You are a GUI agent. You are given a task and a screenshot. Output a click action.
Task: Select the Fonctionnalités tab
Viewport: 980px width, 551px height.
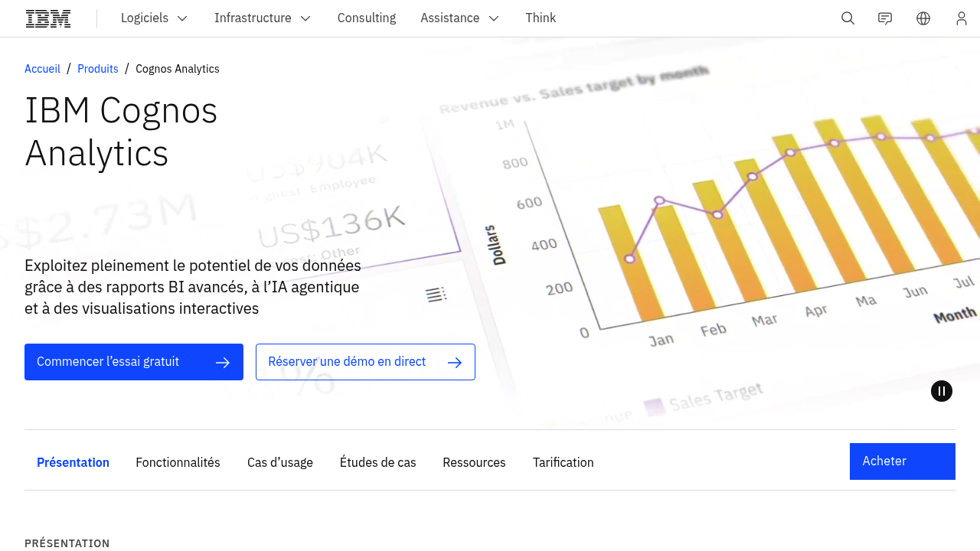(x=178, y=462)
